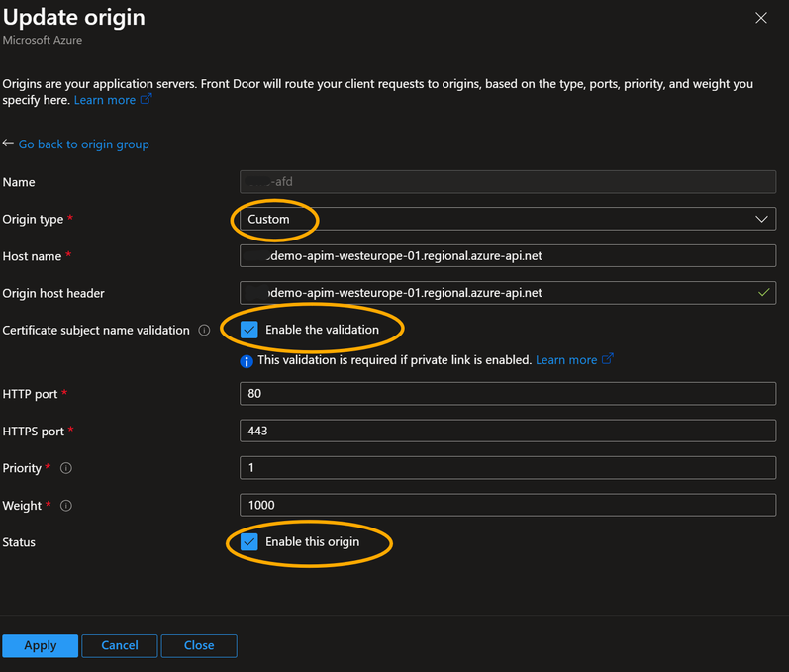Go back to origin group link

tap(83, 144)
